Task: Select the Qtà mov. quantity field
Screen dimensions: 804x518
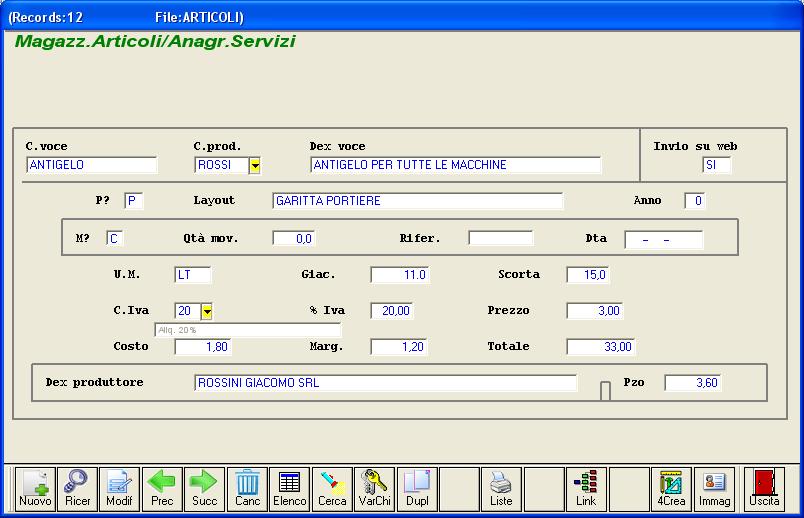Action: pyautogui.click(x=294, y=238)
